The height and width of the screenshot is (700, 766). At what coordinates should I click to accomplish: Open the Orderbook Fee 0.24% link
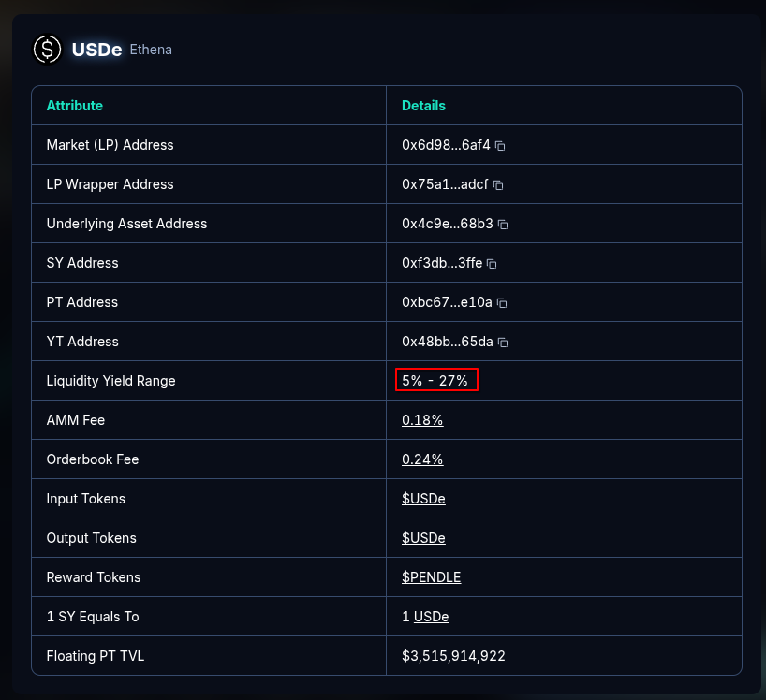click(x=422, y=459)
